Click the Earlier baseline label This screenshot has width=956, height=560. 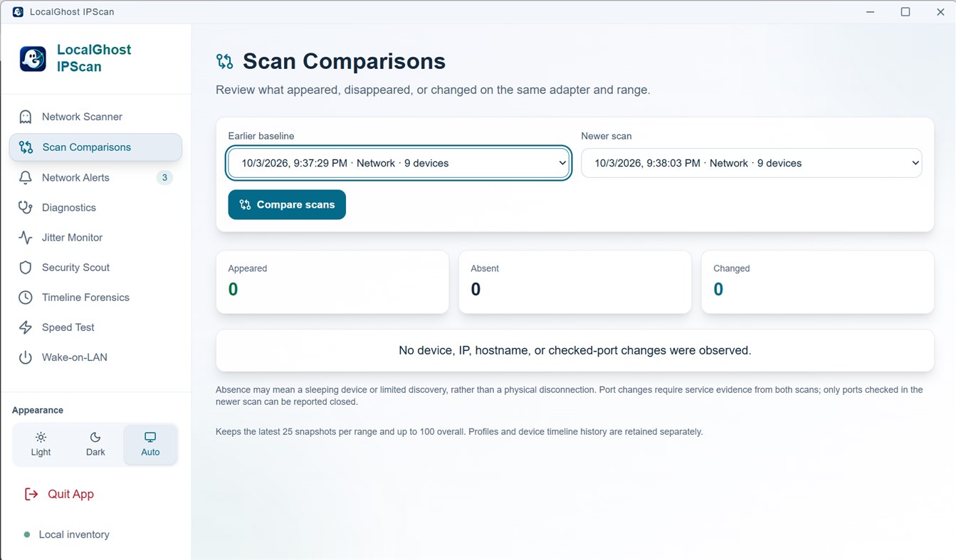click(261, 136)
